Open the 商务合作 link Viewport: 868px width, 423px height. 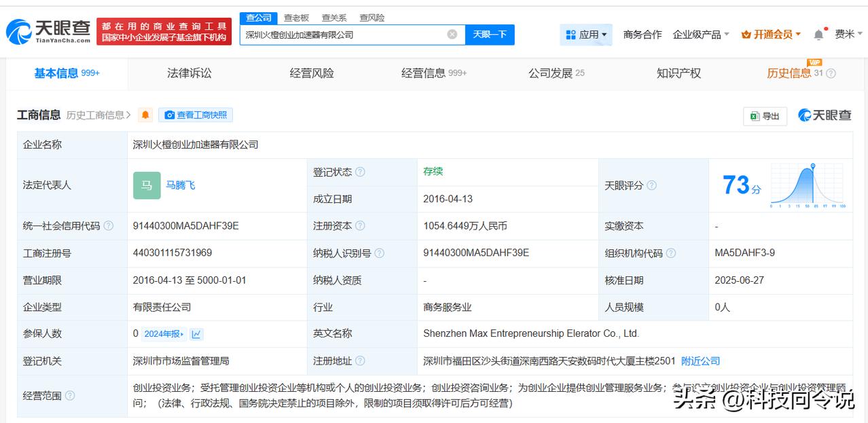tap(643, 35)
